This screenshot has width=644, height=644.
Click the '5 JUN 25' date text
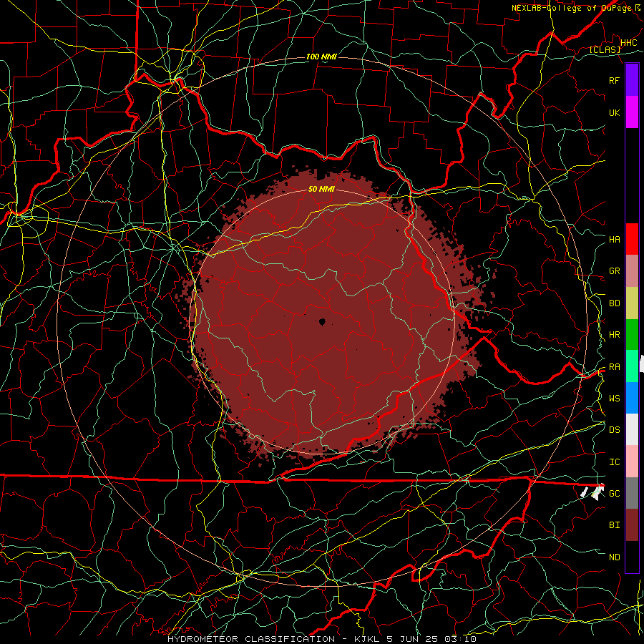(x=411, y=639)
